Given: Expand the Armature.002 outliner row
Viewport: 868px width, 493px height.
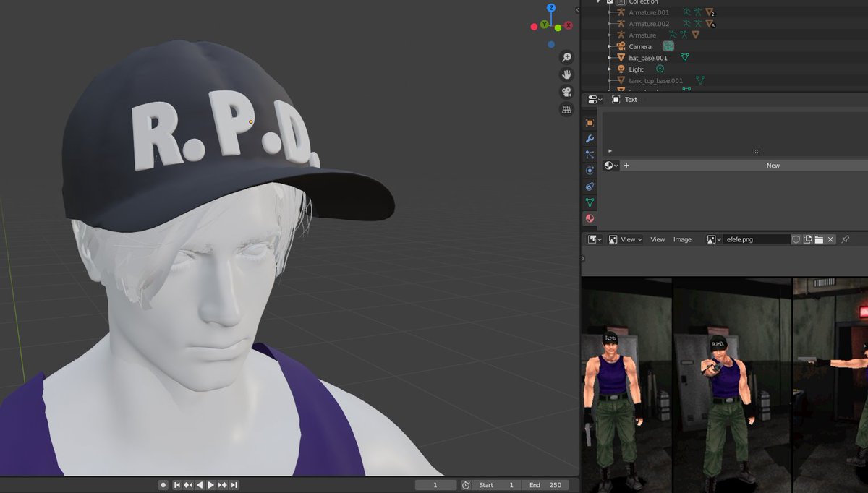Looking at the screenshot, I should [610, 24].
